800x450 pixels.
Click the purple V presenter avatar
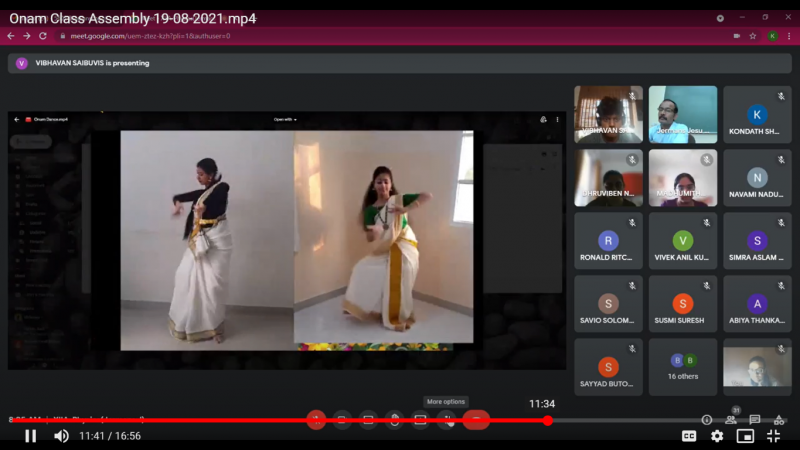click(x=21, y=63)
